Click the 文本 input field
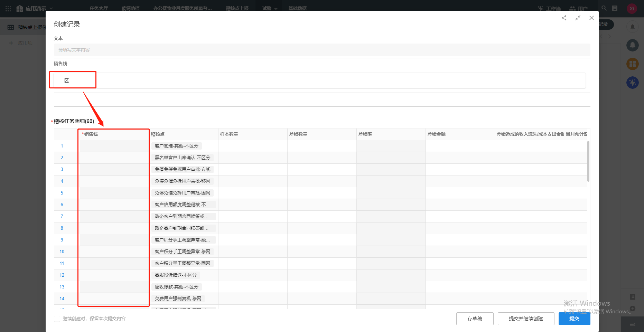644x332 pixels. (322, 50)
